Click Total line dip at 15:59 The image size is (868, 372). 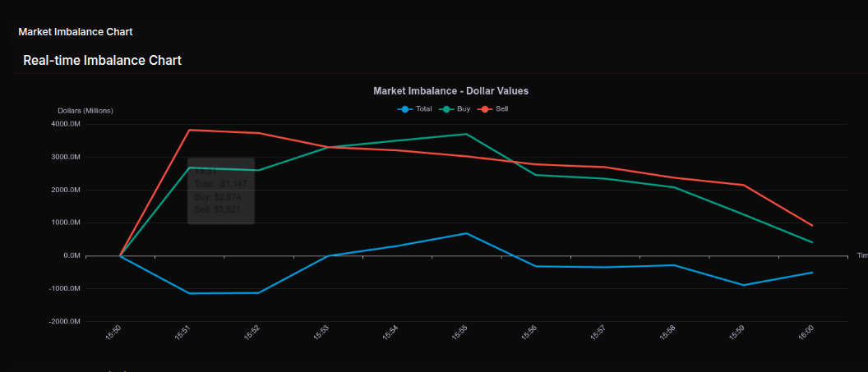pyautogui.click(x=743, y=285)
